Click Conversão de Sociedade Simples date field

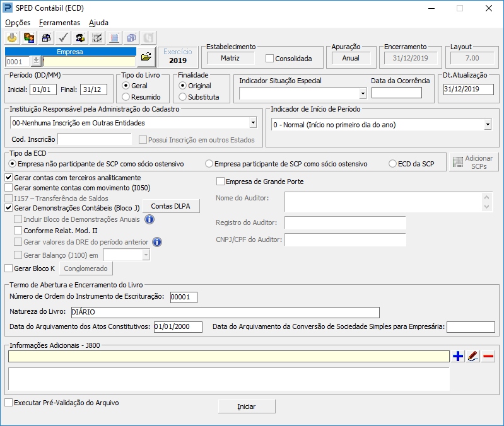(471, 327)
